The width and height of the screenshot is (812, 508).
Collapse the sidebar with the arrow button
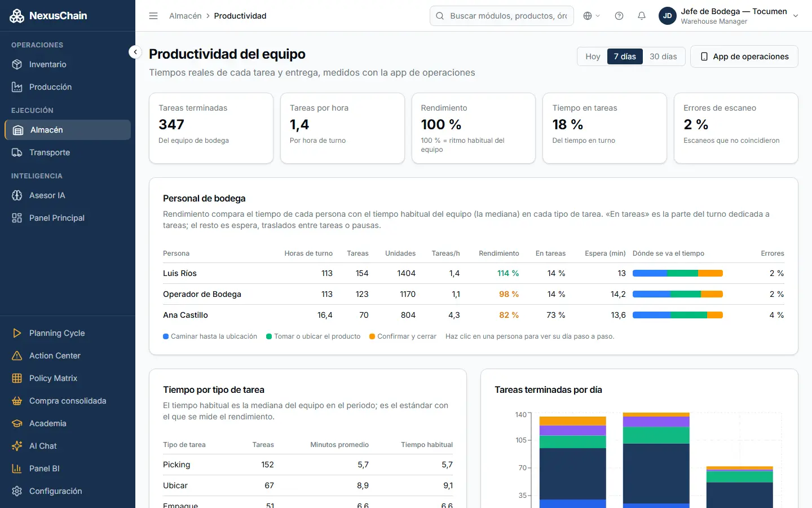135,52
